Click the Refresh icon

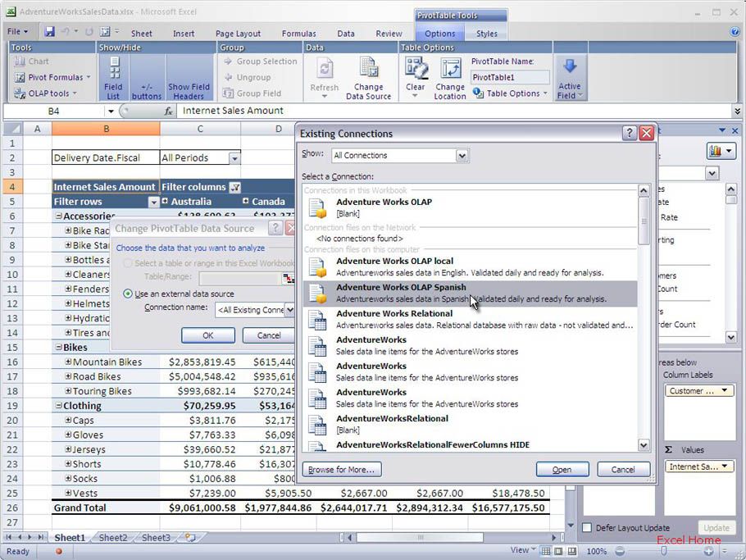tap(325, 69)
